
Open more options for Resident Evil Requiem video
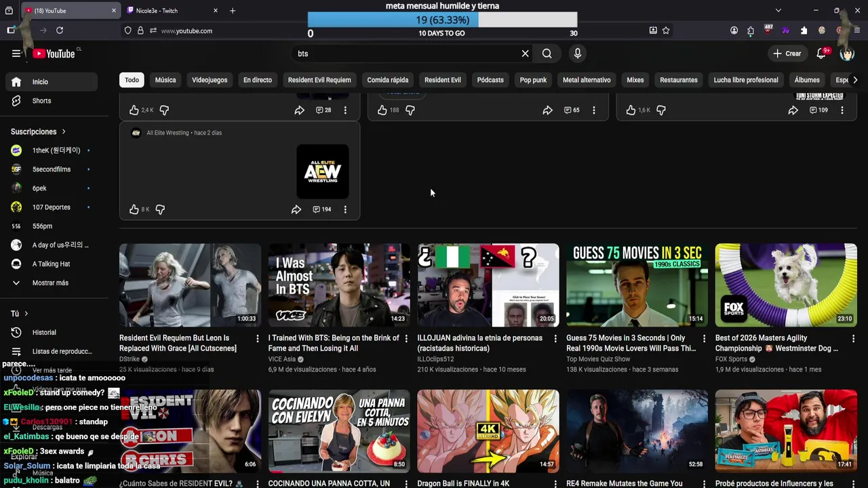[x=257, y=338]
